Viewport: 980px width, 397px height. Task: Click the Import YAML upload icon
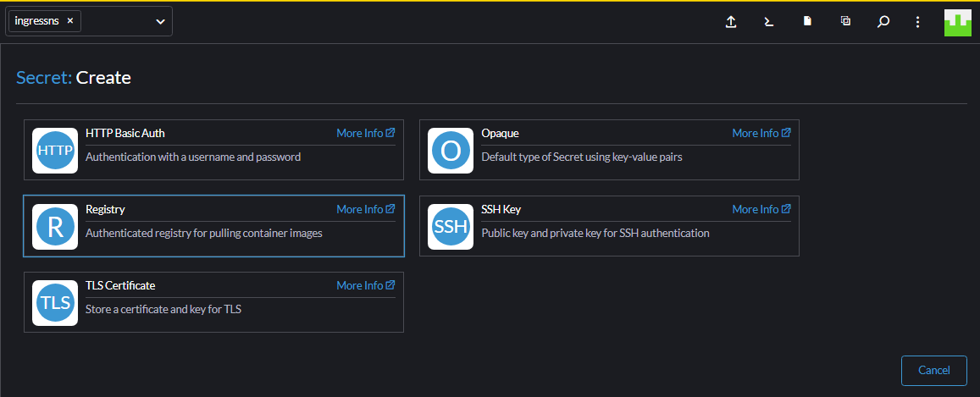731,22
